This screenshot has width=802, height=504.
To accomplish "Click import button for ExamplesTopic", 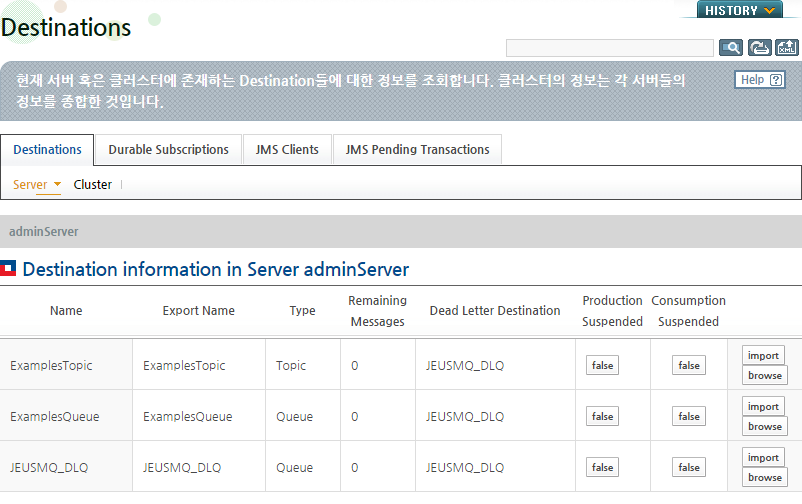I will [763, 355].
